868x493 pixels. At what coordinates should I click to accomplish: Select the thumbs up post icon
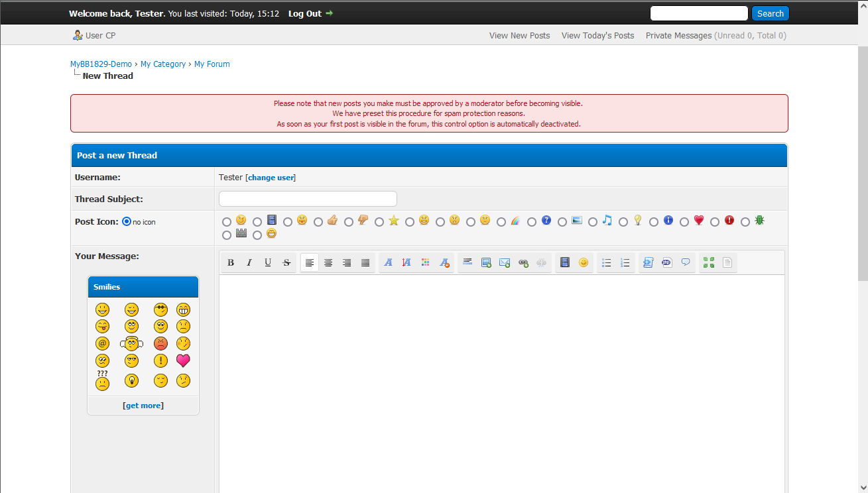[x=318, y=222]
